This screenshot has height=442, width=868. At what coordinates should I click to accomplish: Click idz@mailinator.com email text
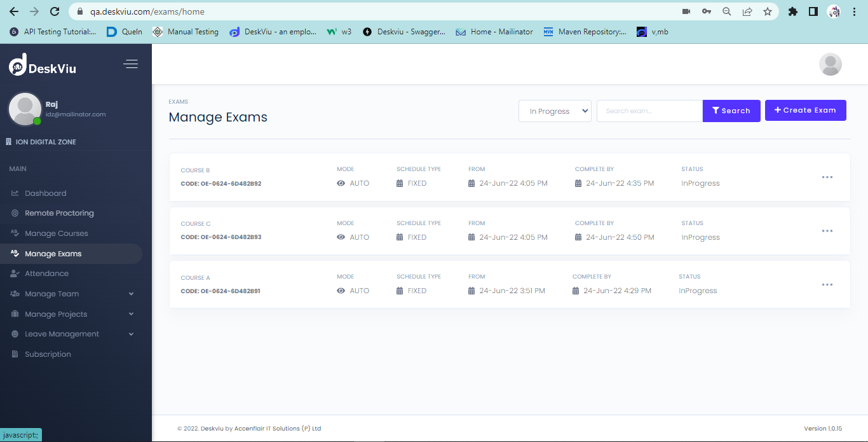coord(76,114)
